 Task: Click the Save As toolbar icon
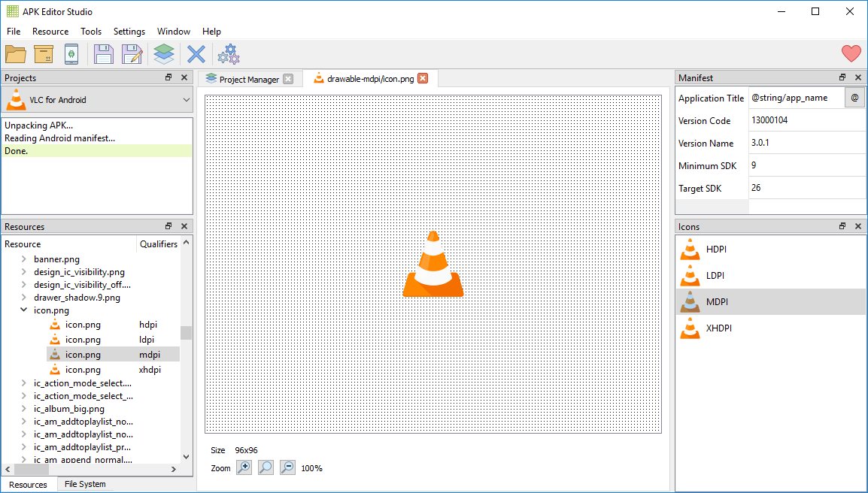(x=132, y=53)
